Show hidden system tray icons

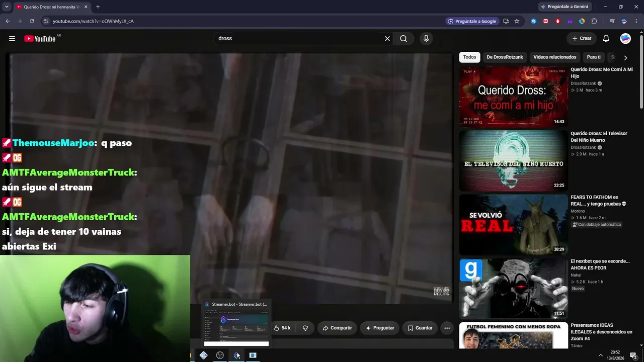[x=600, y=355]
